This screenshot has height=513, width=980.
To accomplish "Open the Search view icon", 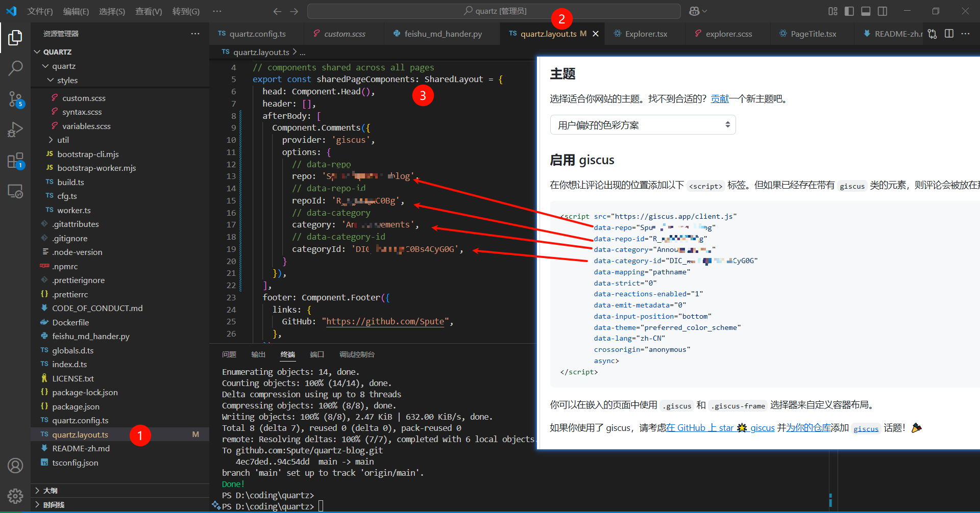I will point(15,68).
